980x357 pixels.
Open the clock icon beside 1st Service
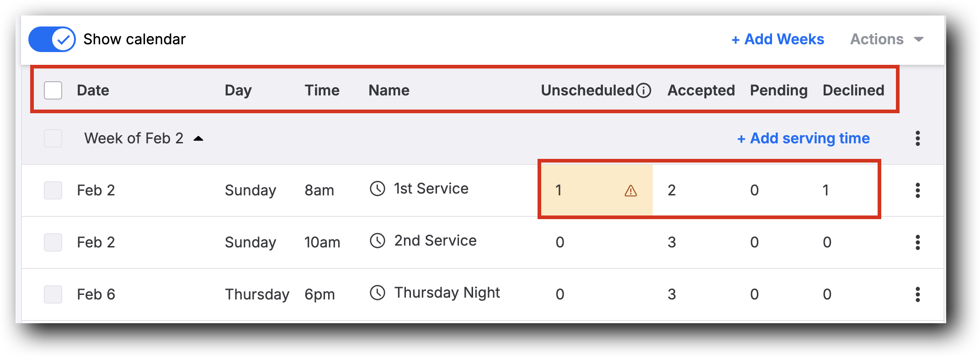(378, 188)
